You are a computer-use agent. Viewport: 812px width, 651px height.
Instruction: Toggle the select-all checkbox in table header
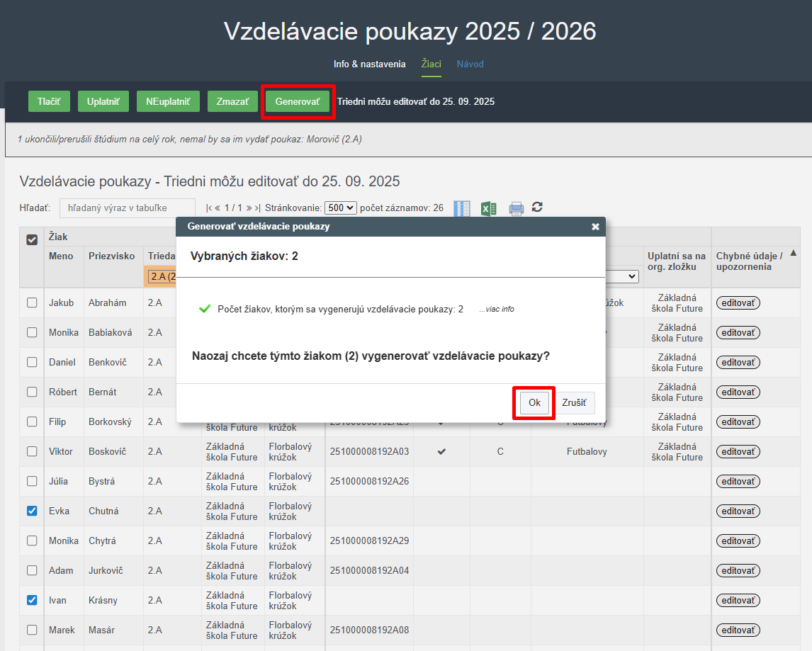click(32, 240)
